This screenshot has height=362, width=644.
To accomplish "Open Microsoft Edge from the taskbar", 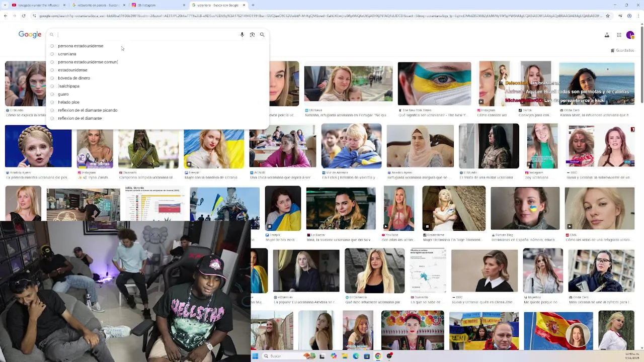I will [356, 356].
